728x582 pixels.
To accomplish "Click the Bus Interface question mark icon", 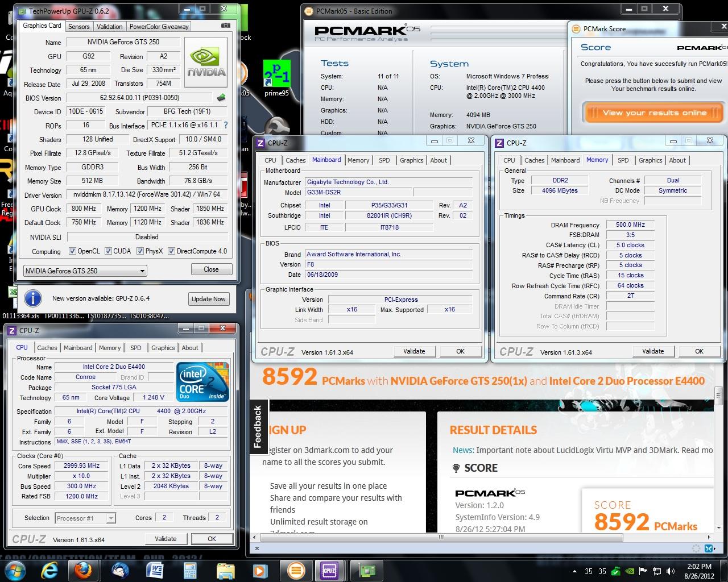I will pyautogui.click(x=225, y=125).
